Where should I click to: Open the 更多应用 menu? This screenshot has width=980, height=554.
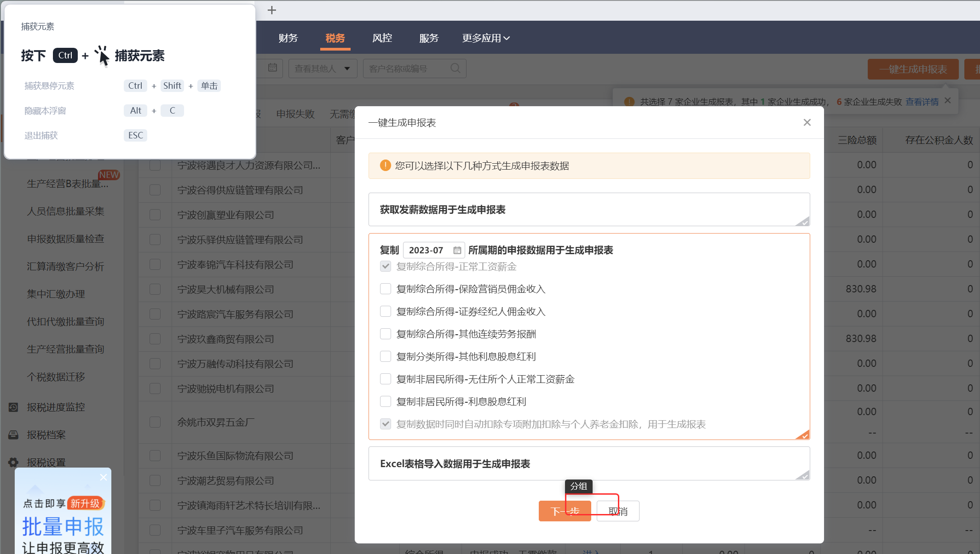click(485, 38)
